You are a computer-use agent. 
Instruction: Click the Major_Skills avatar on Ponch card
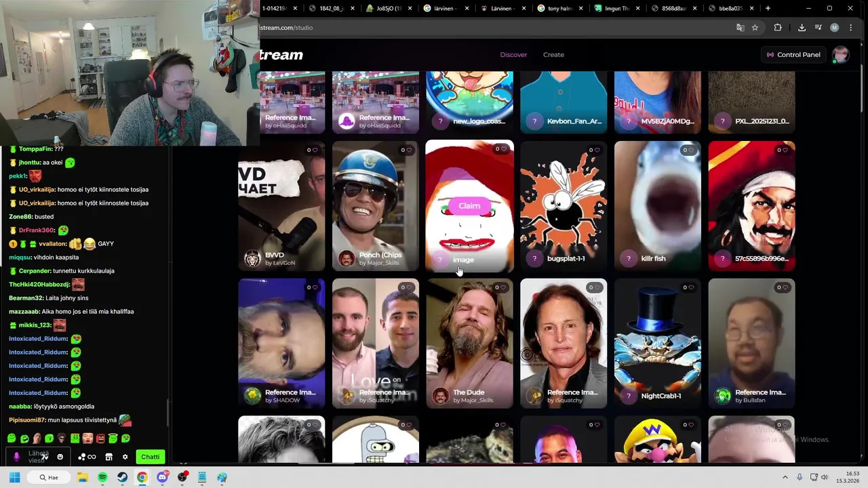(x=347, y=258)
